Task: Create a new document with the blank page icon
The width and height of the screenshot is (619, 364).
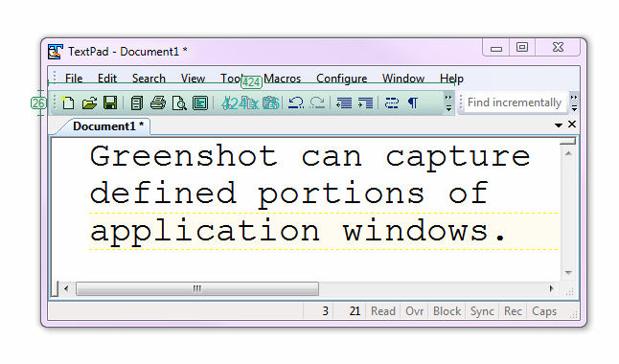Action: (68, 103)
